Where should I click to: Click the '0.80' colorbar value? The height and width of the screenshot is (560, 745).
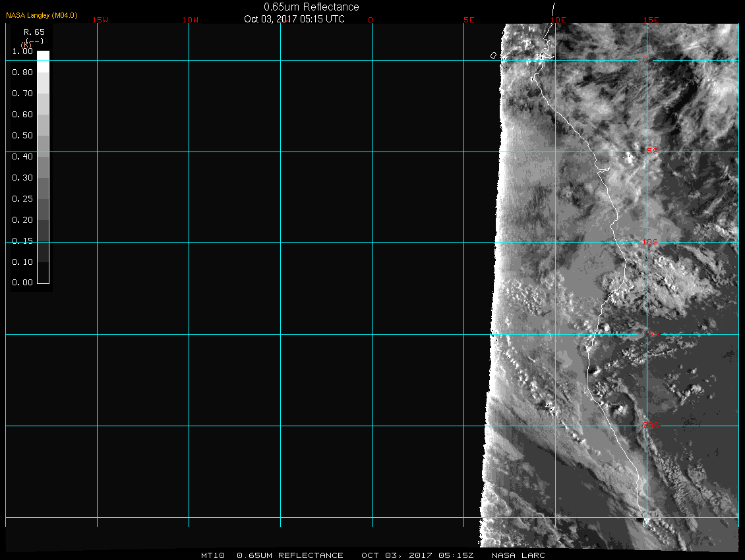22,72
